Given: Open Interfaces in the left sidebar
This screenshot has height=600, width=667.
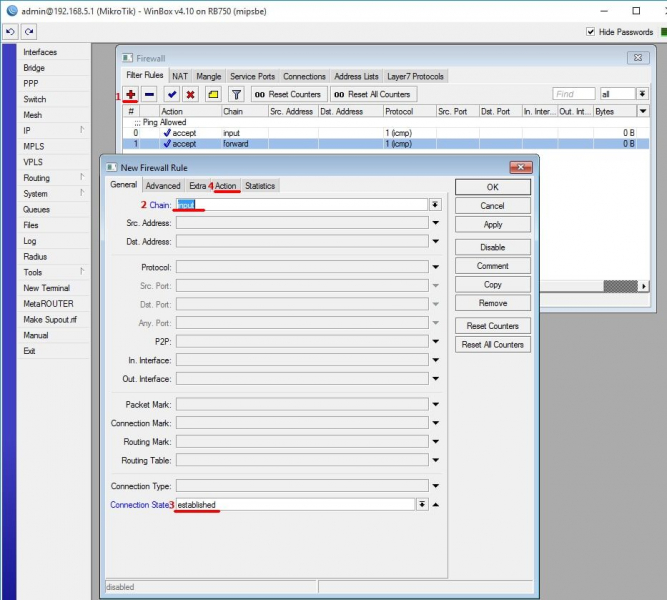Looking at the screenshot, I should 40,52.
